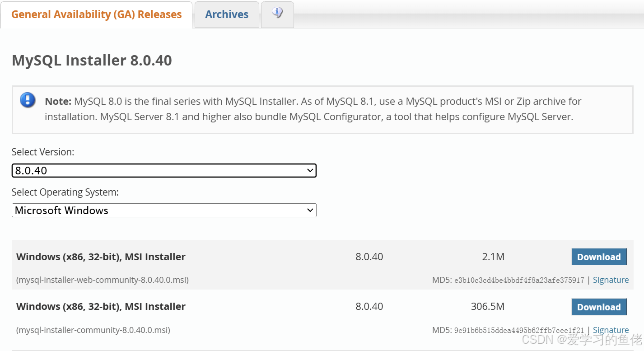The image size is (644, 351).
Task: Open the information tab icon
Action: (277, 13)
